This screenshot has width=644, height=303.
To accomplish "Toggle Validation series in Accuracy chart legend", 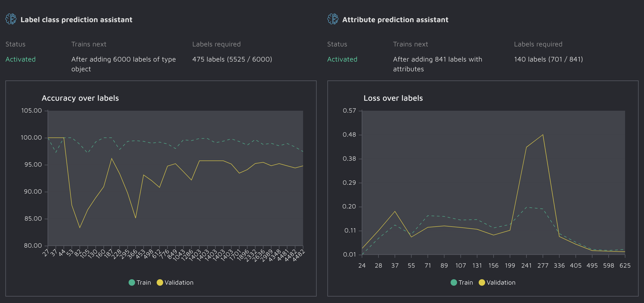I will 179,282.
